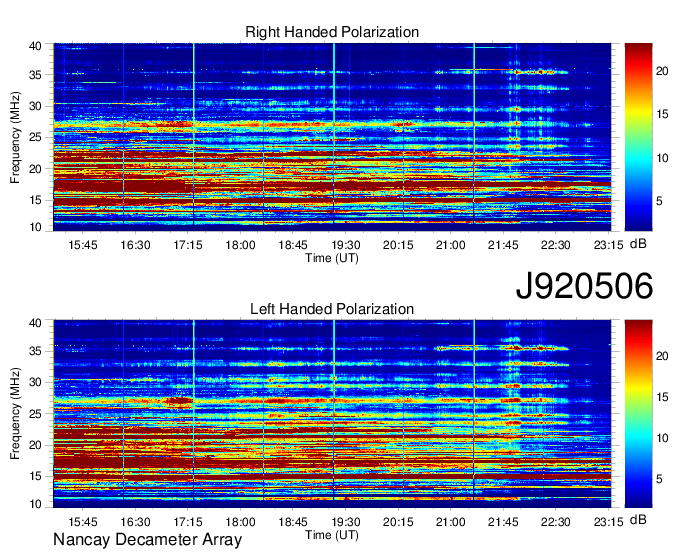Click the "Nancay Decameter Array" caption
The width and height of the screenshot is (680, 552).
pos(147,540)
